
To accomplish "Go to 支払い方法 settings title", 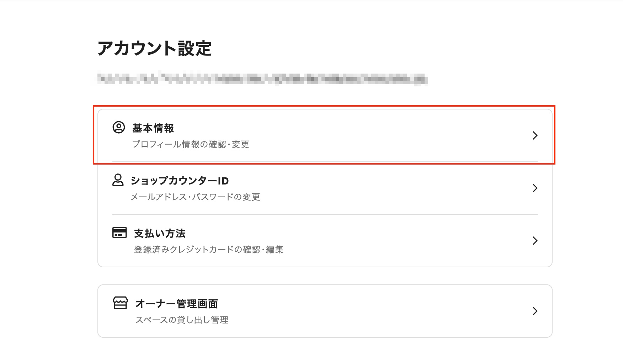I will [x=160, y=234].
